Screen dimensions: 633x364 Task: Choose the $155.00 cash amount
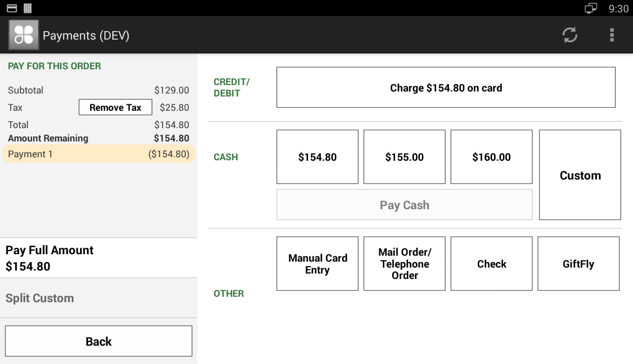(405, 157)
